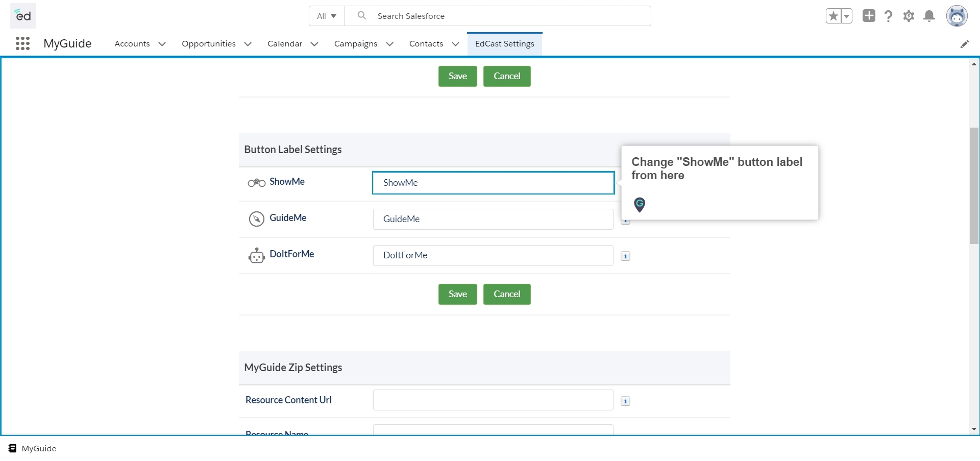The width and height of the screenshot is (980, 461).
Task: Open the favorites list dropdown arrow
Action: point(847,16)
